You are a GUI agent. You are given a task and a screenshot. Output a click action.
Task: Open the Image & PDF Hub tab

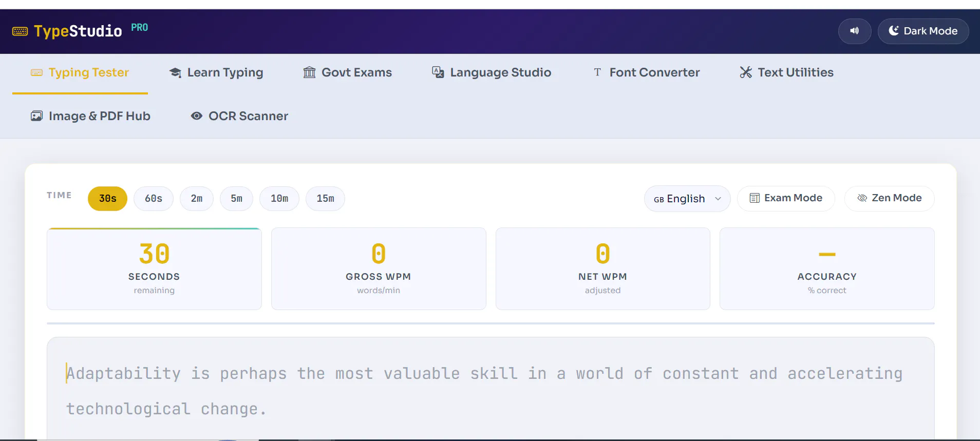click(x=90, y=116)
